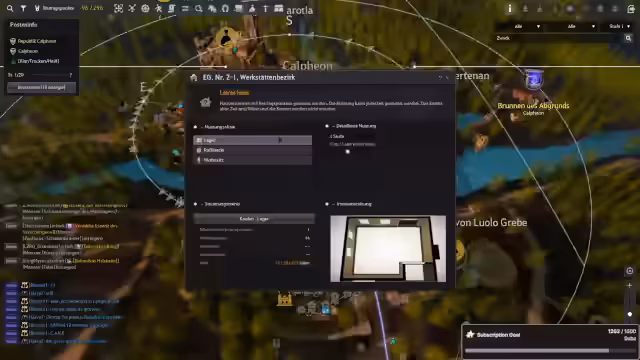640x360 pixels.
Task: Click the magnifier search icon in top-left toolbar
Action: point(10,8)
